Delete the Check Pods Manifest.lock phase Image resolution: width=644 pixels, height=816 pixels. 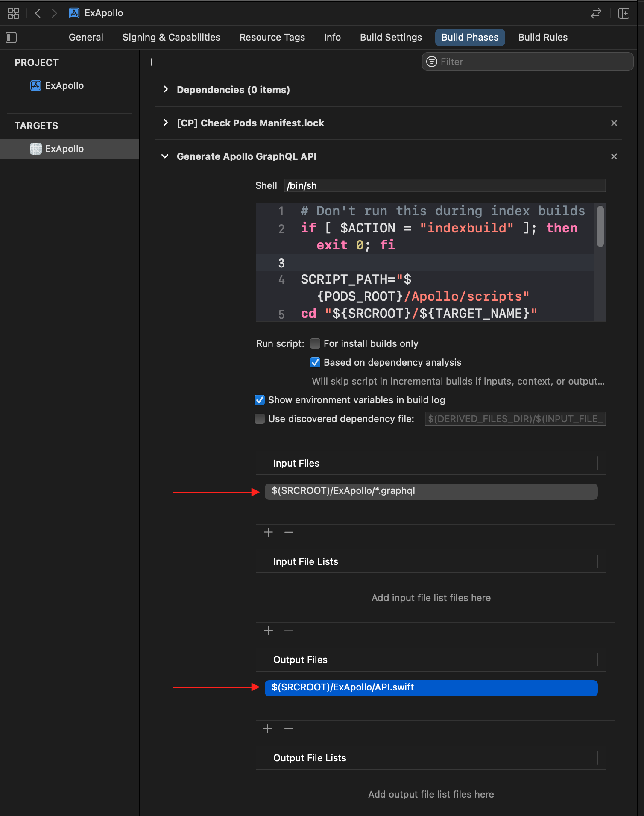614,123
